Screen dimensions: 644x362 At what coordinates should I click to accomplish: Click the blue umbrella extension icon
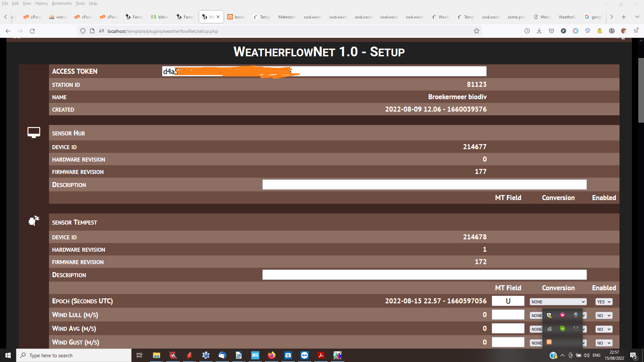tap(587, 31)
